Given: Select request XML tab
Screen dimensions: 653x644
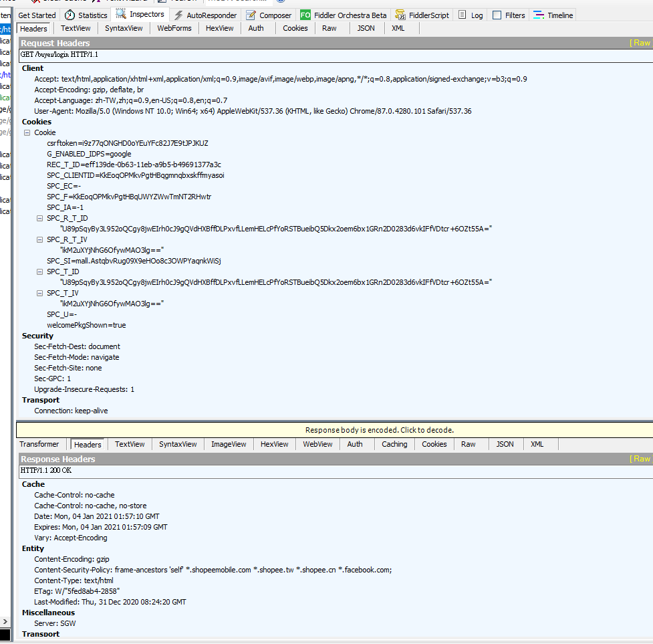Looking at the screenshot, I should click(398, 28).
